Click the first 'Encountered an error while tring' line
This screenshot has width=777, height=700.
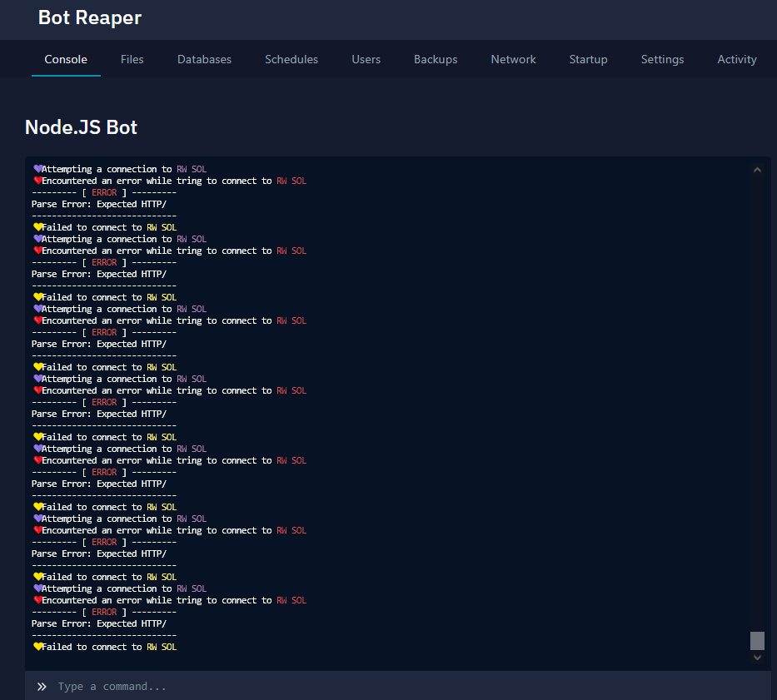[169, 181]
